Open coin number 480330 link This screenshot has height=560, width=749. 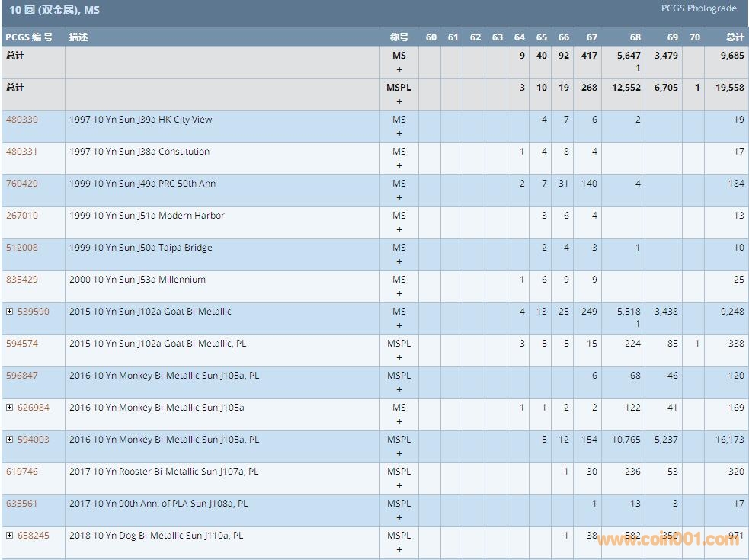click(x=21, y=120)
